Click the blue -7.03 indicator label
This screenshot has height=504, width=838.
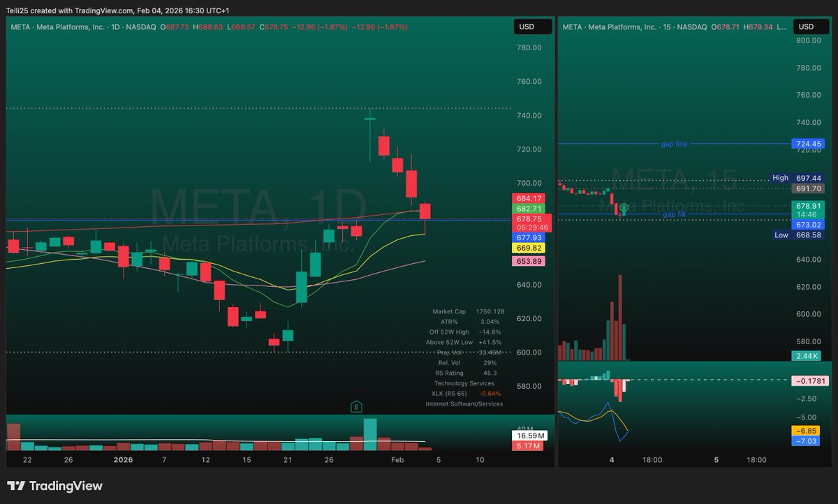point(806,440)
